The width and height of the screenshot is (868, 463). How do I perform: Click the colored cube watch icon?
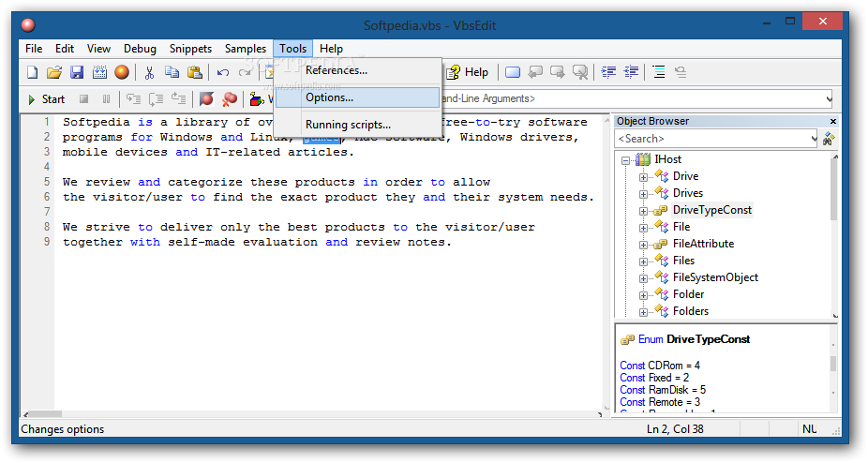click(256, 99)
